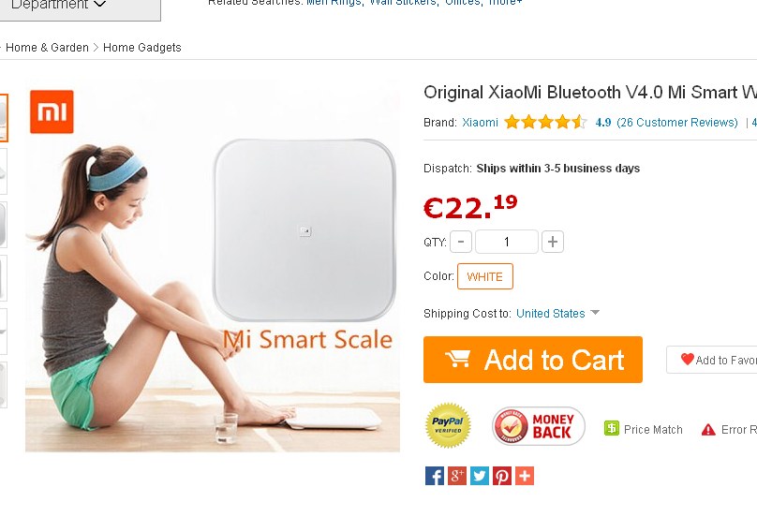This screenshot has height=532, width=757.
Task: Open the 26 Customer Reviews link
Action: (x=676, y=122)
